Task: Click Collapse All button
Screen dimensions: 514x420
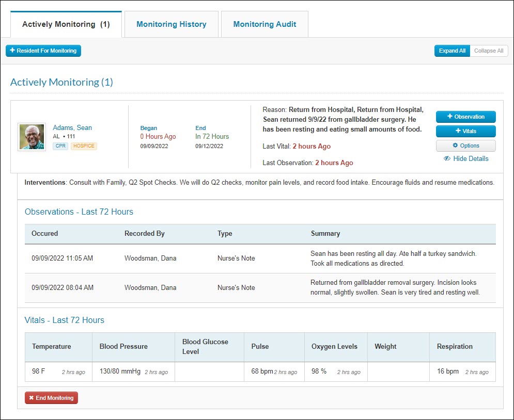Action: pos(489,51)
